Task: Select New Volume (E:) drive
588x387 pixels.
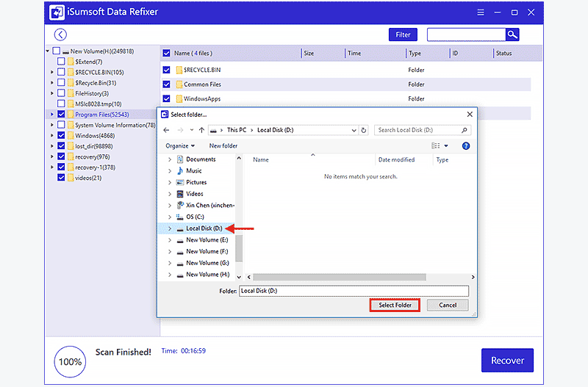Action: [207, 240]
